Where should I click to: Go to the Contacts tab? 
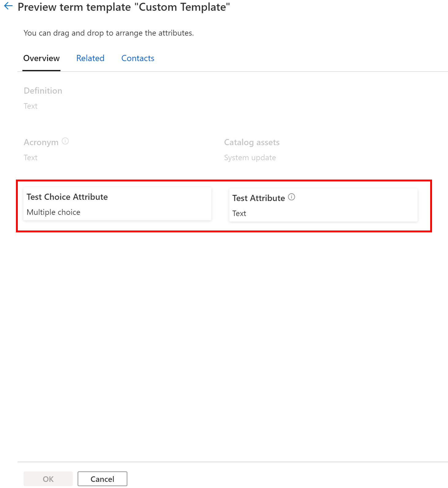coord(138,58)
